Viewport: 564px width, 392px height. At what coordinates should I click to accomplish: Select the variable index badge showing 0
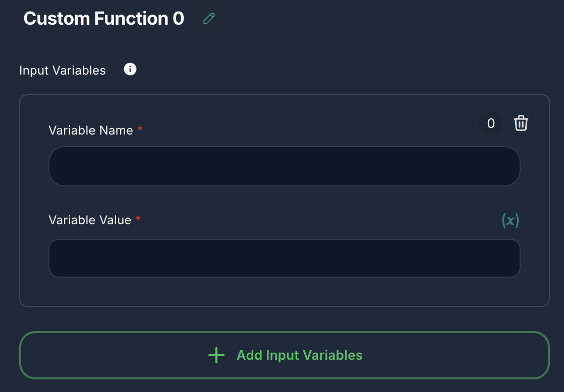click(490, 123)
